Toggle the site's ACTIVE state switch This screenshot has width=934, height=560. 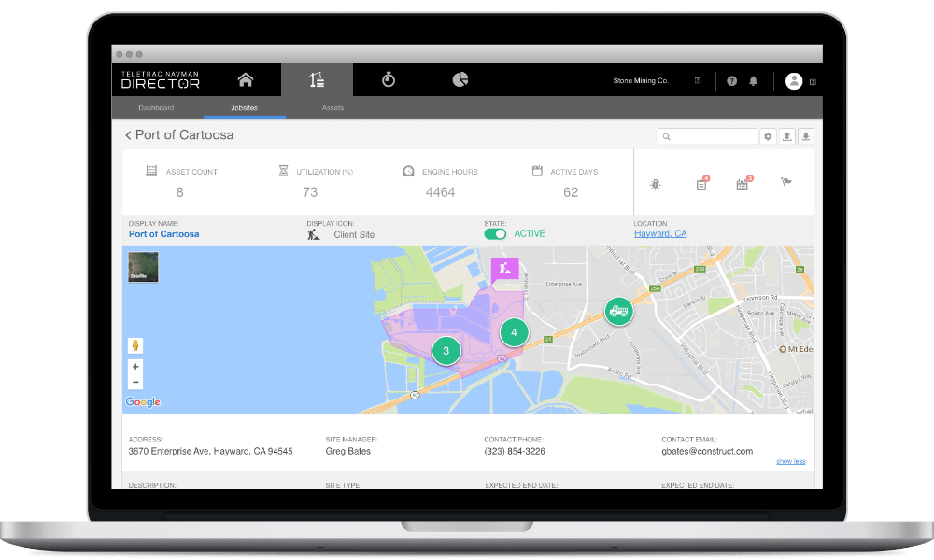(495, 233)
